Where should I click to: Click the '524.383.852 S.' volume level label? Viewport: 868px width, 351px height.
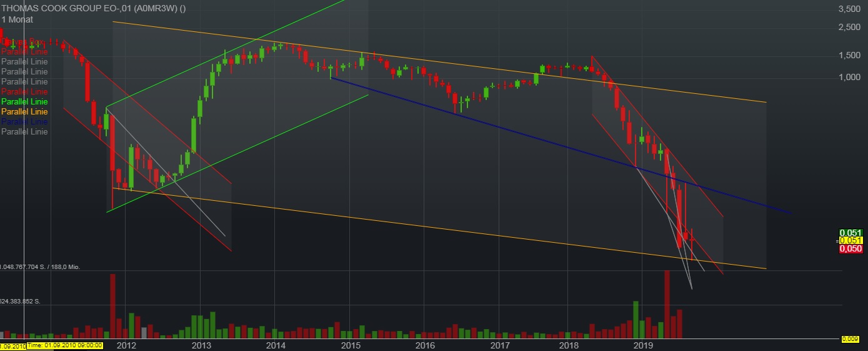click(21, 302)
